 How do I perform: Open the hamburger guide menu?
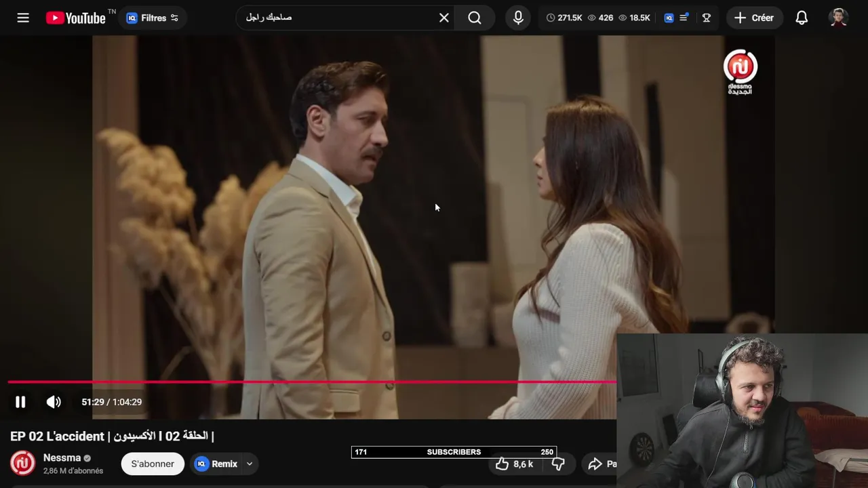click(x=23, y=18)
